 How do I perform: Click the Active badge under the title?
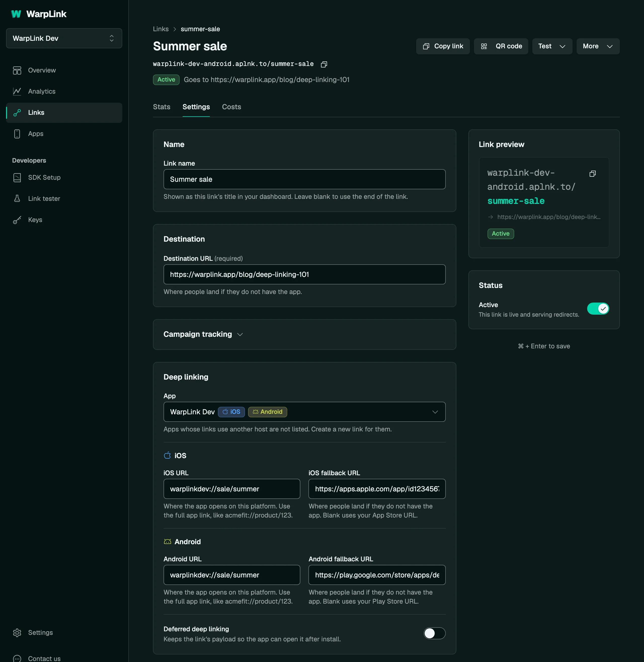point(166,80)
